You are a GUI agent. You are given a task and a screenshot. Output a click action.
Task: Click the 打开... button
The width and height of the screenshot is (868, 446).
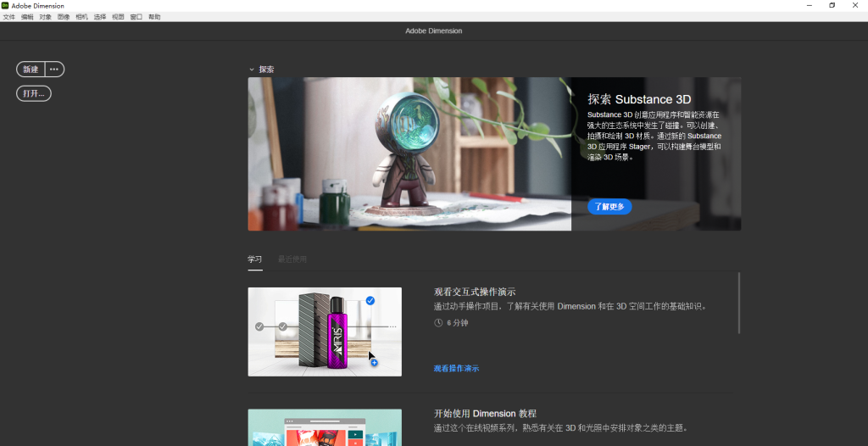34,93
